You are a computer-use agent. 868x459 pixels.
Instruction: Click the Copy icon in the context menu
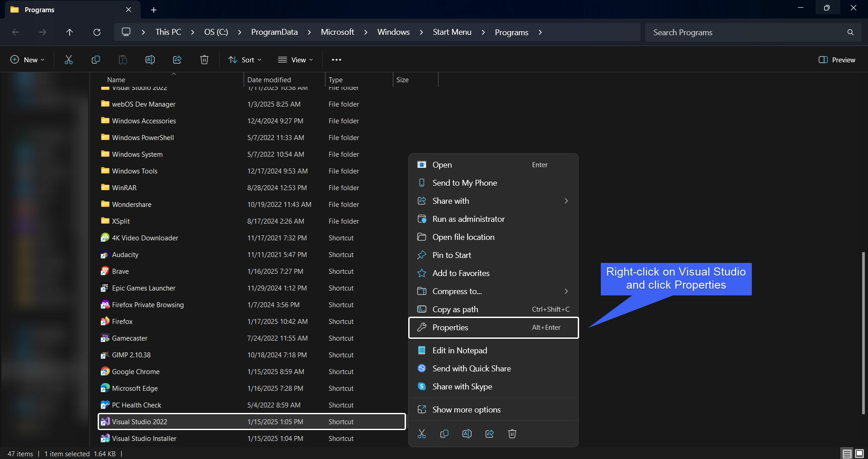pyautogui.click(x=444, y=434)
